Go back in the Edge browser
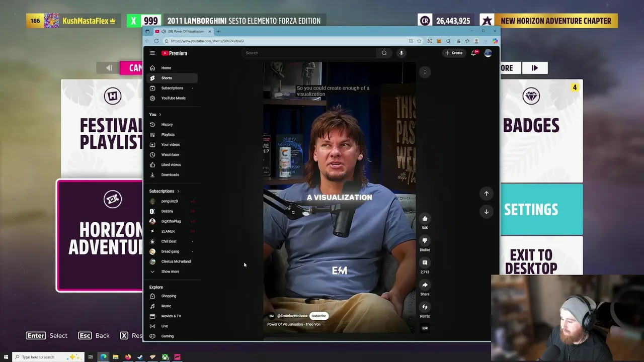Screen dimensions: 644x362 coord(147,41)
